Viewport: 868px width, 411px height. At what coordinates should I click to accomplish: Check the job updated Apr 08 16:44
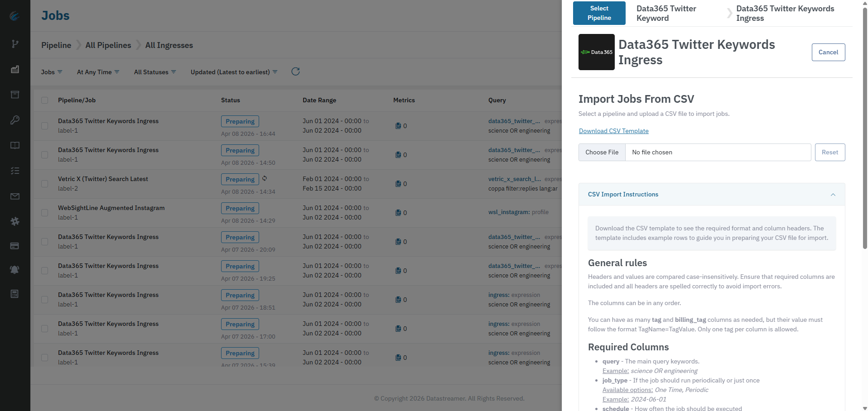[44, 126]
